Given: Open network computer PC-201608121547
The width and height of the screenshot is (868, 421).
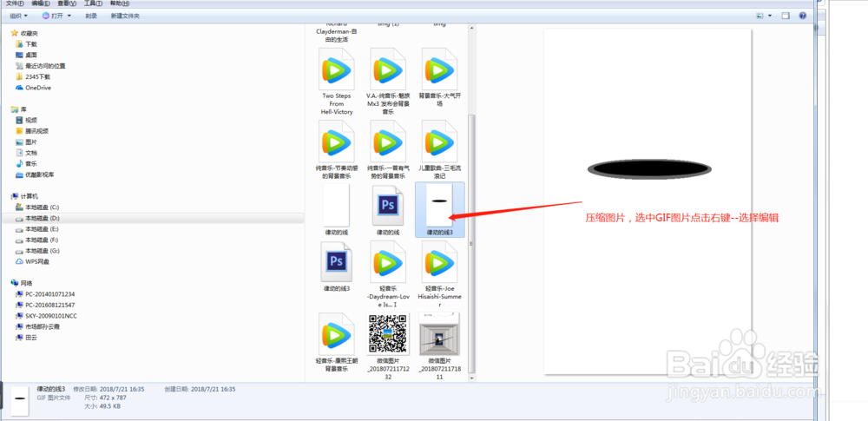Looking at the screenshot, I should (x=45, y=305).
